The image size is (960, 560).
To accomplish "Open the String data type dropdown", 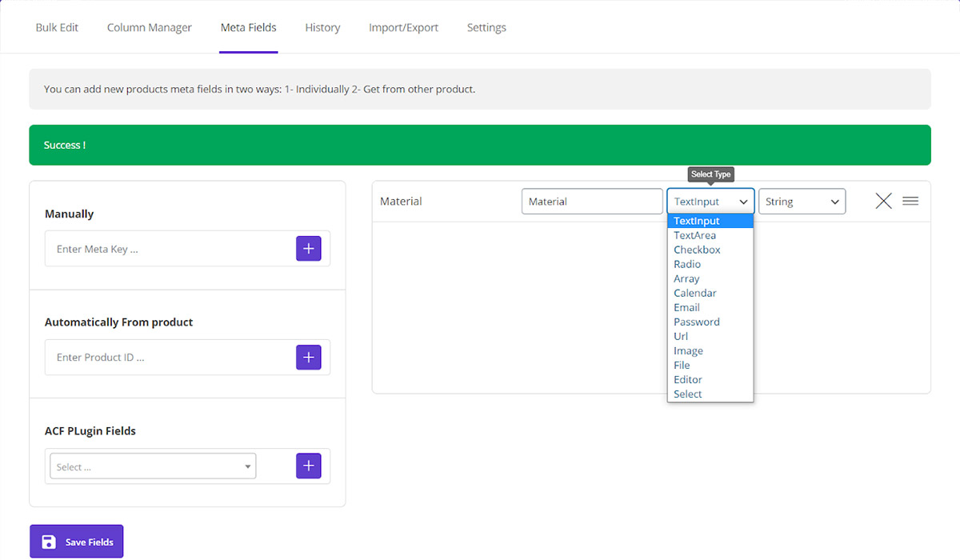I will click(x=802, y=202).
